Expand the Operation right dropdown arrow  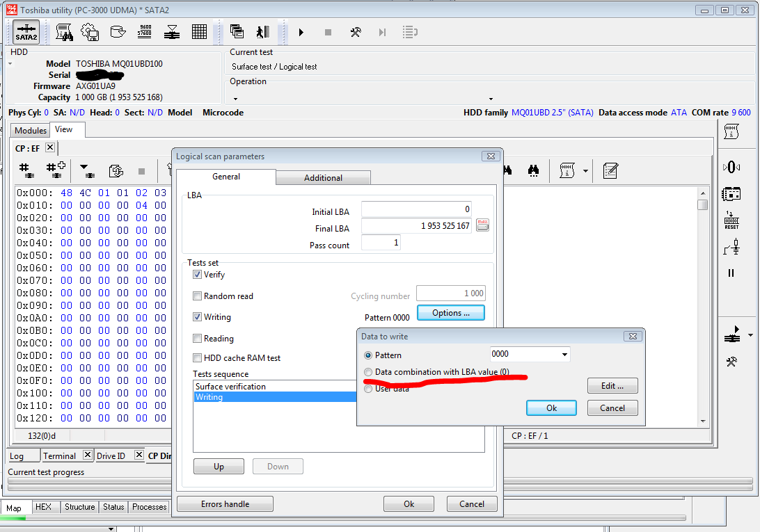[491, 99]
